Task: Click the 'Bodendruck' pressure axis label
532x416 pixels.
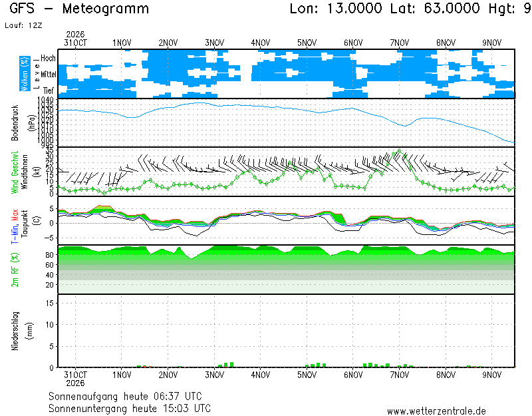Action: point(15,123)
